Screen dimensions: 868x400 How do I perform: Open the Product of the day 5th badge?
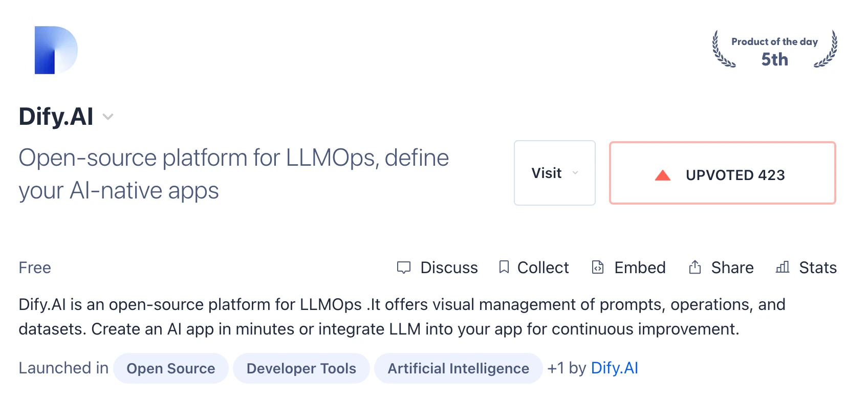(x=774, y=50)
